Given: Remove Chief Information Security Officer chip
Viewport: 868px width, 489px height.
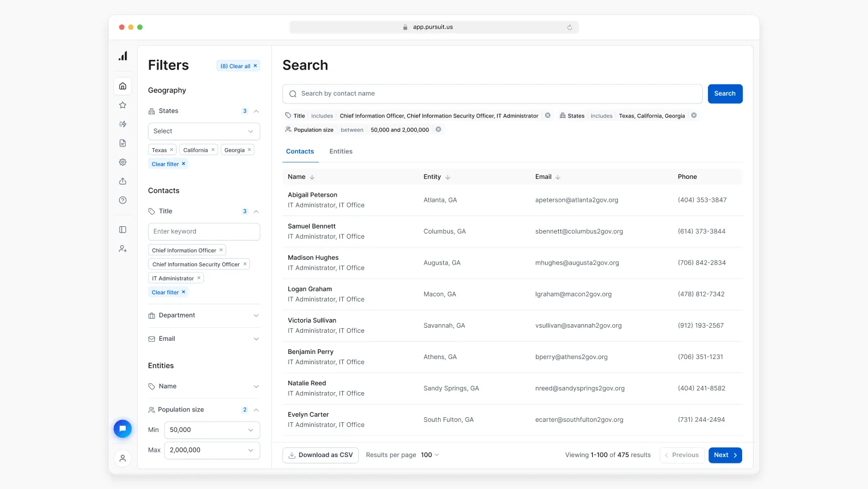Looking at the screenshot, I should (x=245, y=264).
